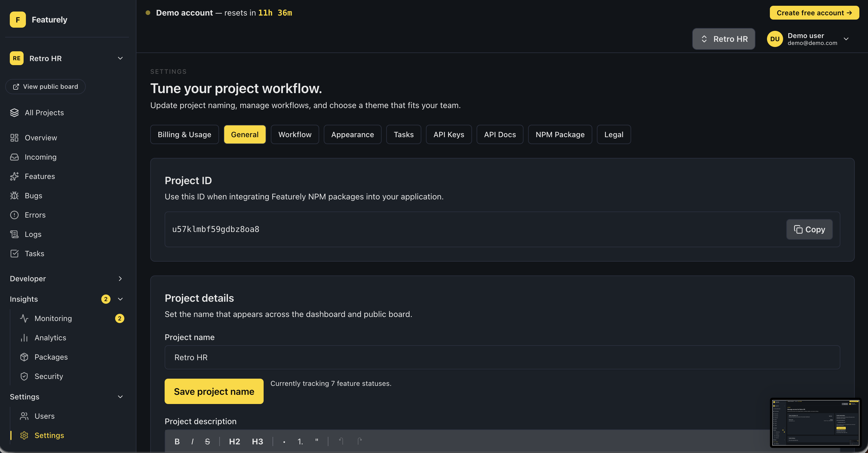Click the Features sparkle icon
The height and width of the screenshot is (453, 868).
pos(14,176)
